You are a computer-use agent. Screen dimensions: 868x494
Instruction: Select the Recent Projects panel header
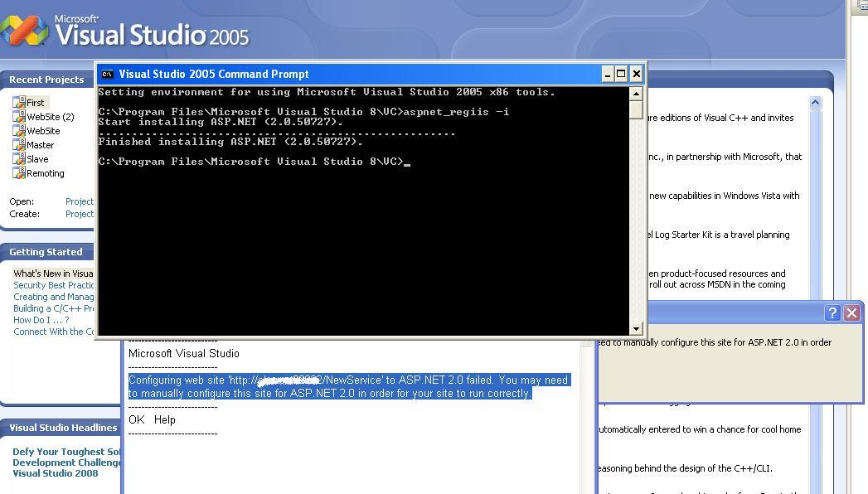(46, 80)
